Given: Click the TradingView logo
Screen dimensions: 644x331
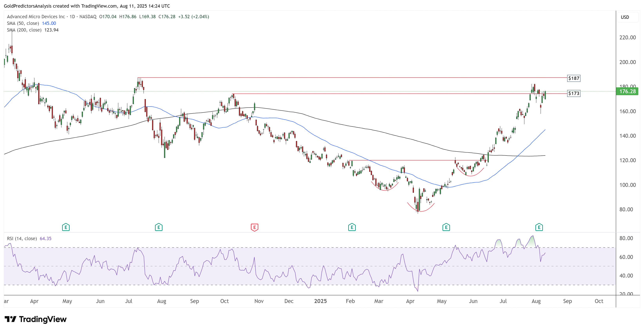Looking at the screenshot, I should click(35, 319).
